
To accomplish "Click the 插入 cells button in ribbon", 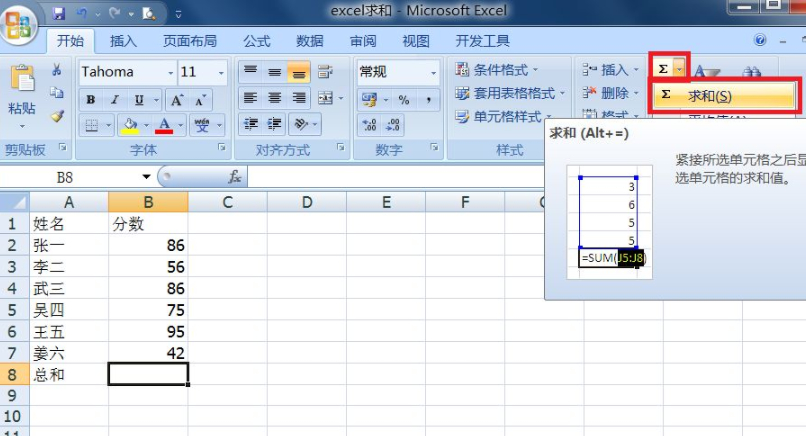I will [610, 69].
